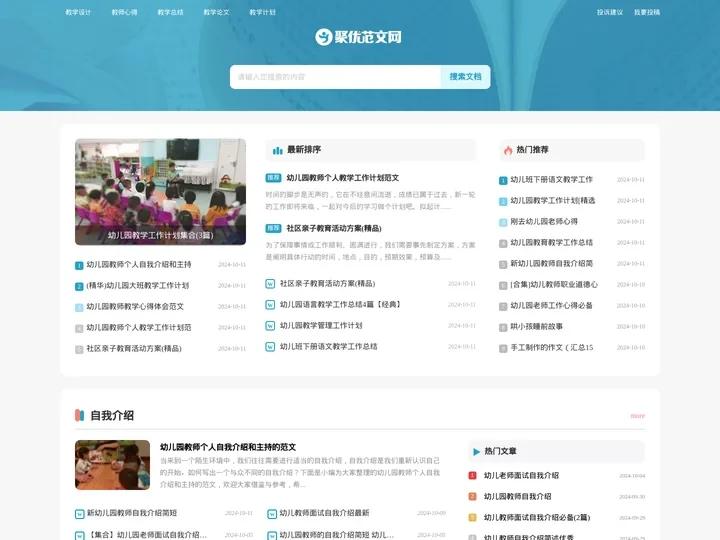Click yellow rank badge for 幼儿教师面试自我介绍必备(2篇)
This screenshot has height=540, width=720.
472,518
